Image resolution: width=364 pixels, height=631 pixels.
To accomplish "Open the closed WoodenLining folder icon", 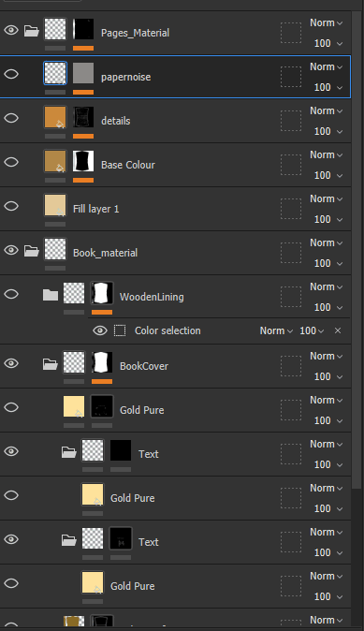I will click(51, 295).
